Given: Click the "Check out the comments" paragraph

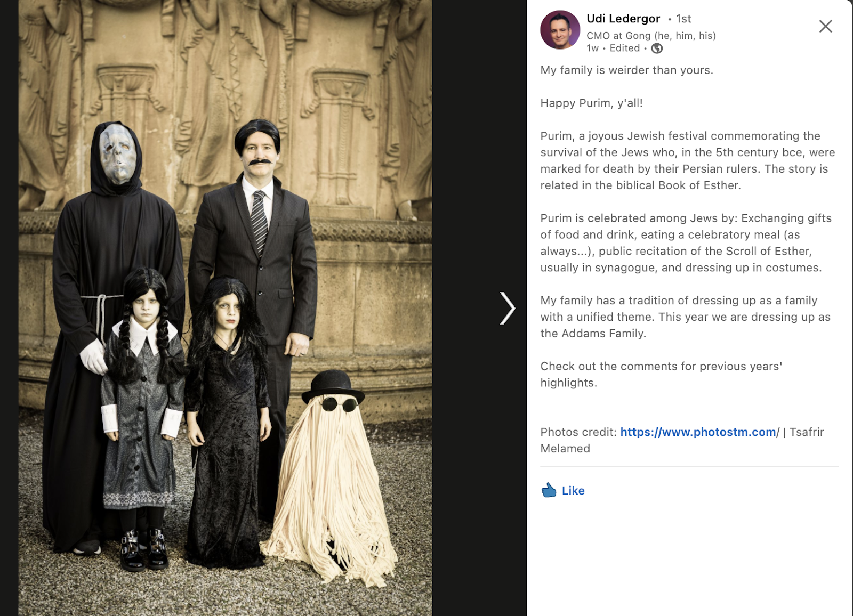Looking at the screenshot, I should 661,375.
